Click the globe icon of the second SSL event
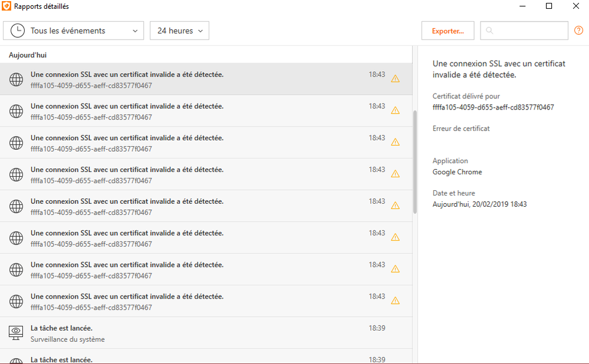Screen dimensions: 589x364 (17, 111)
